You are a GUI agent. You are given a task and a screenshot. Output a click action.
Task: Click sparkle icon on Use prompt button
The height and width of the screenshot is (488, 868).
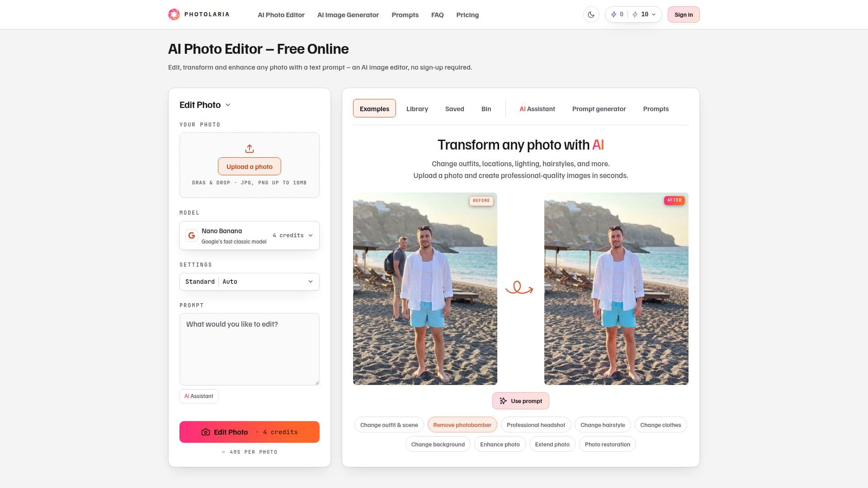tap(503, 401)
